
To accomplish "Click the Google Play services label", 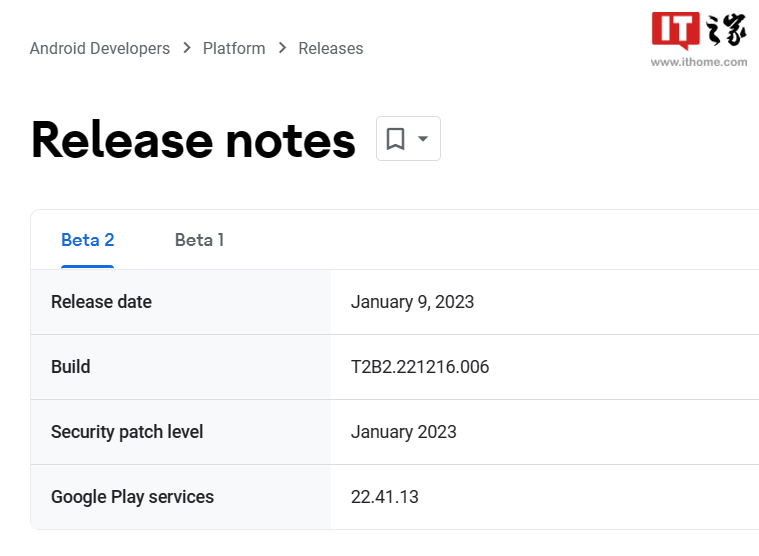I will [x=132, y=497].
